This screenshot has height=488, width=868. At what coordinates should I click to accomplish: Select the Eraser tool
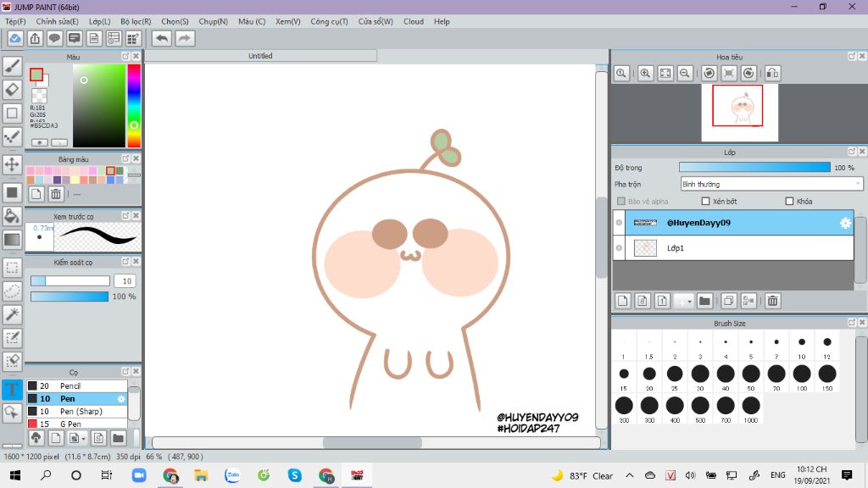tap(12, 90)
